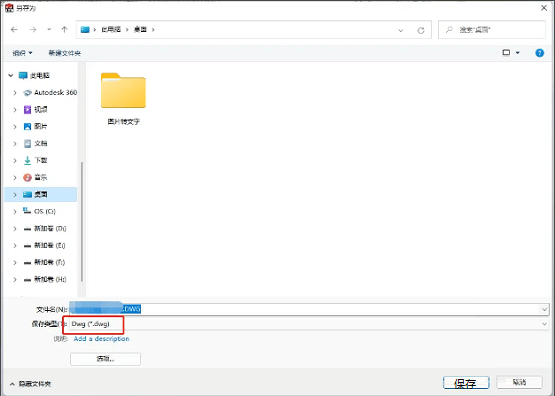Click the Save (保存) button
Image resolution: width=555 pixels, height=396 pixels.
coord(466,383)
